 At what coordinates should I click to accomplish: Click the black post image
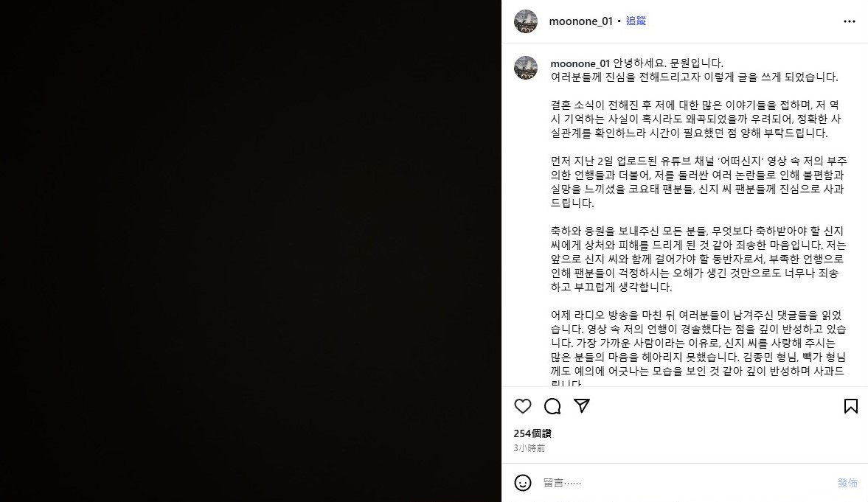pos(251,251)
